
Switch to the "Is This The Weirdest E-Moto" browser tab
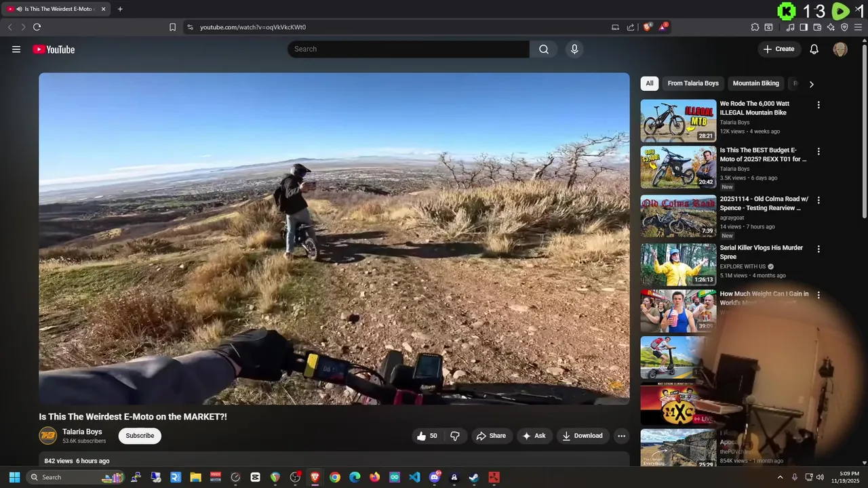[56, 9]
